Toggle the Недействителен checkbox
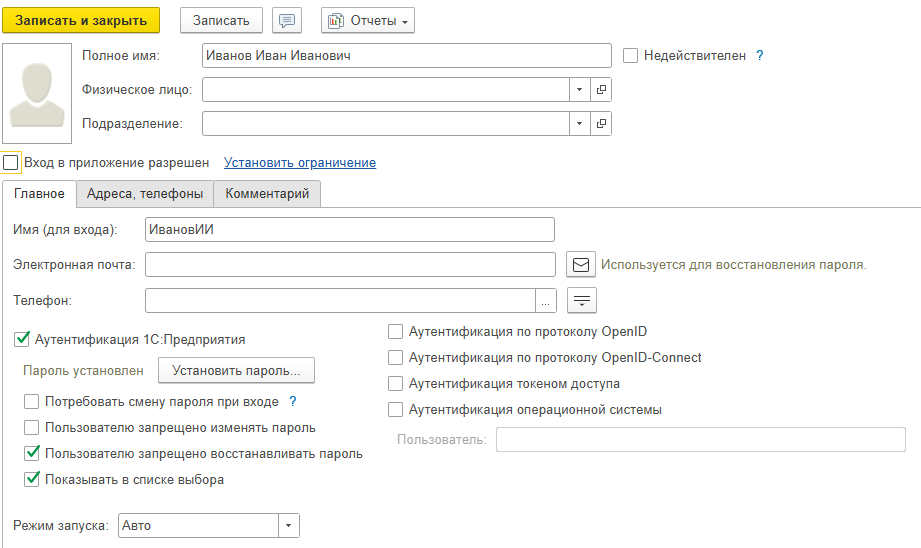This screenshot has height=548, width=921. [x=630, y=56]
